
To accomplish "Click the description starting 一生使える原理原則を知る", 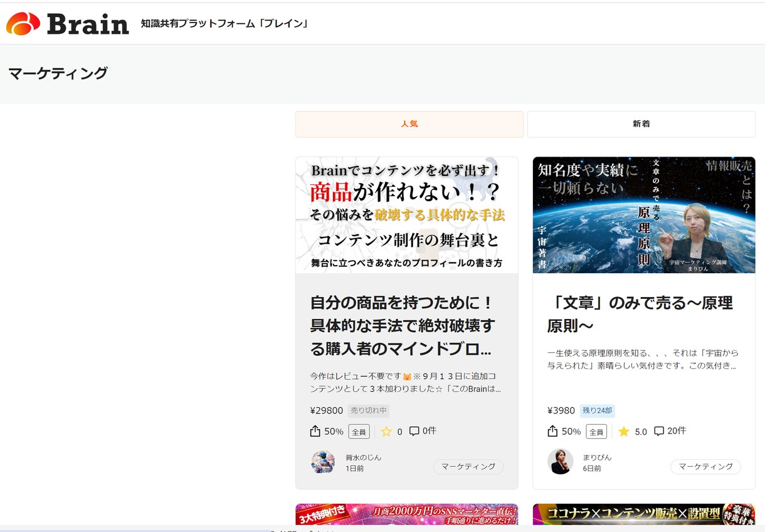I will pos(643,358).
